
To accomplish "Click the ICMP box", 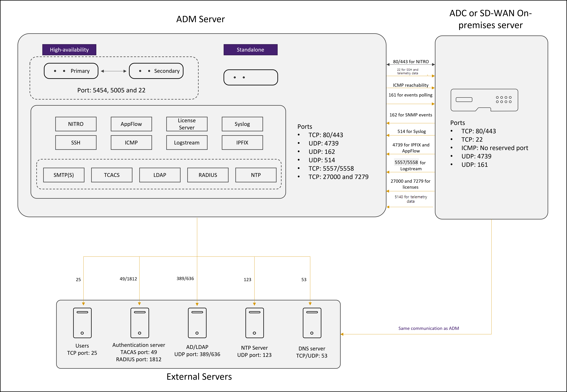I will [x=131, y=142].
